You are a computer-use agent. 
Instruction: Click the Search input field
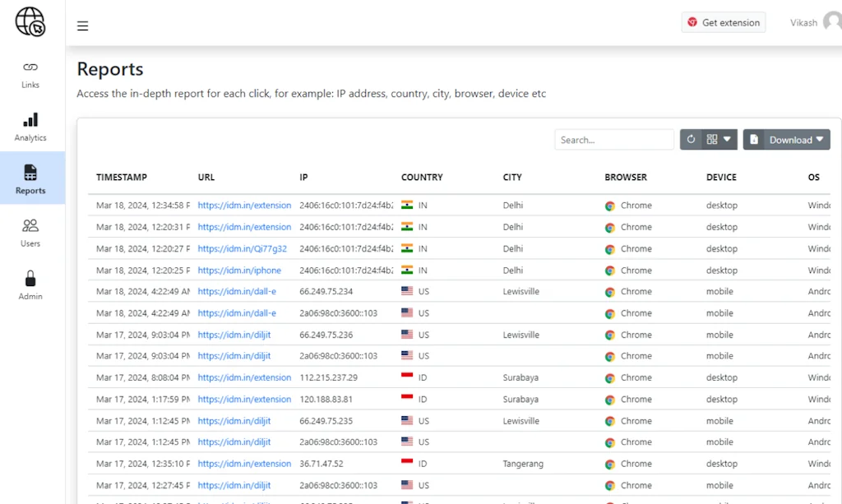pos(613,139)
